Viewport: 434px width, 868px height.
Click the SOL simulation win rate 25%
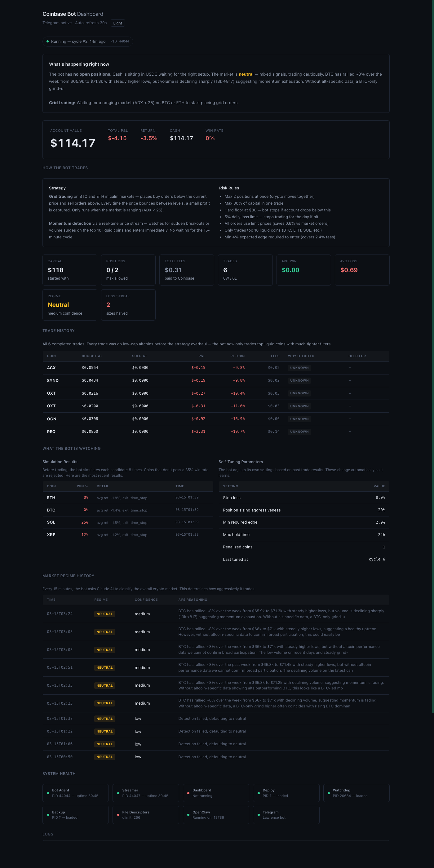[85, 522]
